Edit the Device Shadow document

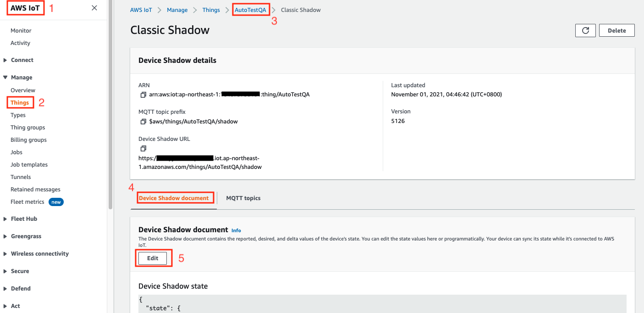tap(153, 258)
